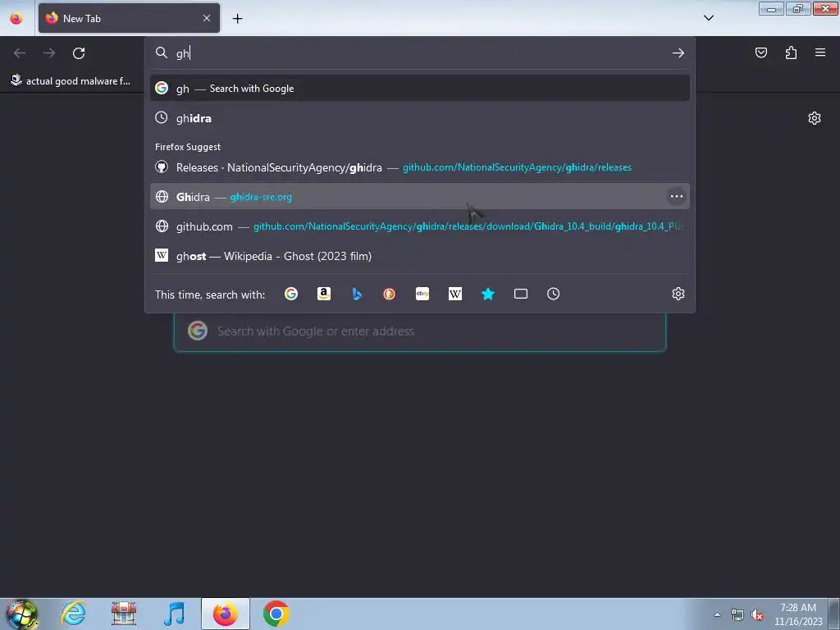Reload the current page
840x630 pixels.
[x=79, y=53]
